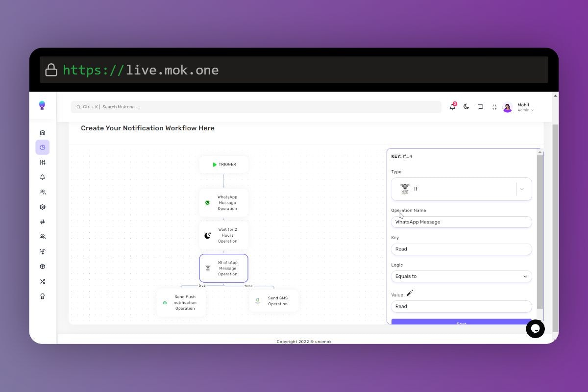Open the cube box icon in sidebar
The width and height of the screenshot is (588, 392).
[x=43, y=267]
